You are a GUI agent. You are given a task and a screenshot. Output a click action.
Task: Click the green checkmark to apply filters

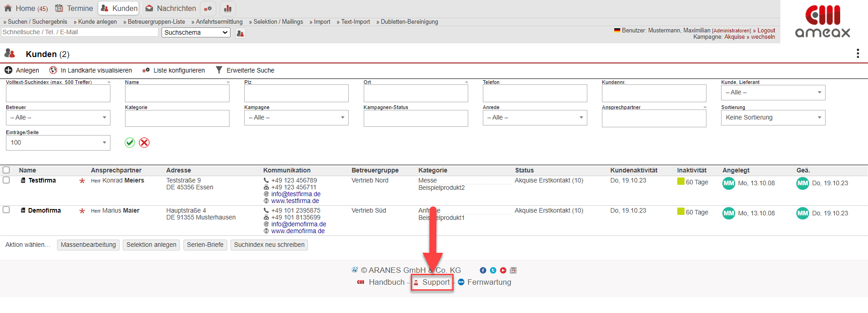(130, 143)
